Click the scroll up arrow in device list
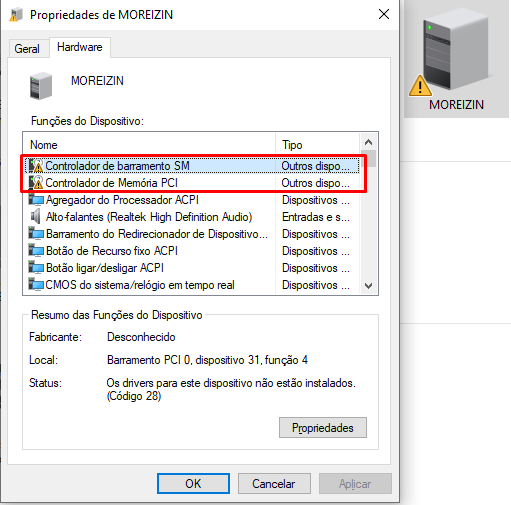Viewport: 511px width, 505px height. pos(368,142)
